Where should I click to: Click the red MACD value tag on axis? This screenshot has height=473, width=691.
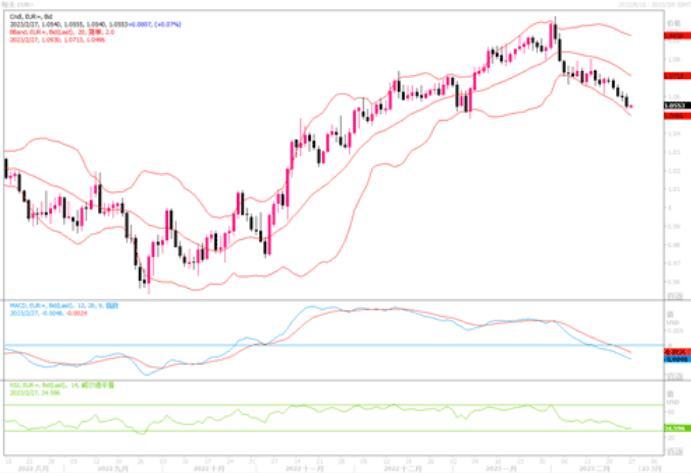click(673, 352)
